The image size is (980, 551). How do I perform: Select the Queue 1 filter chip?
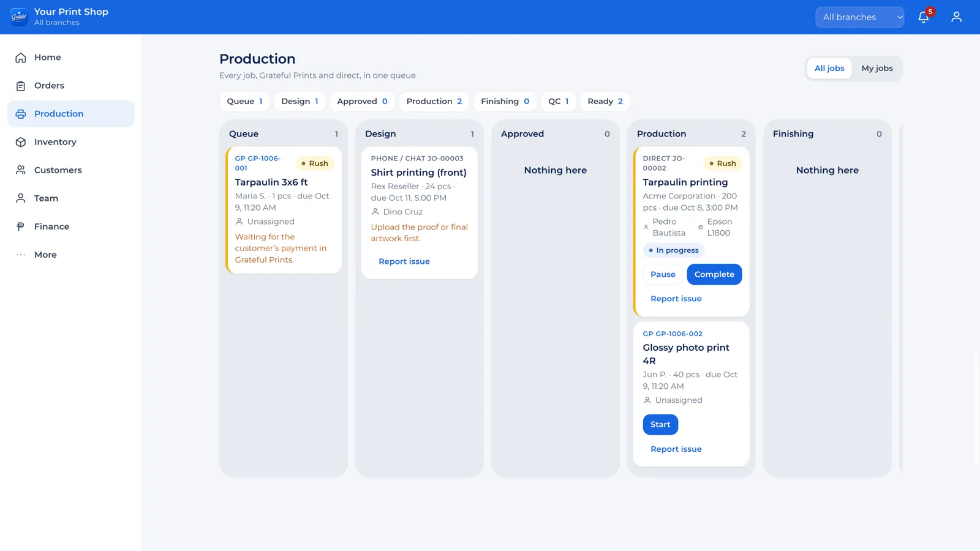[x=244, y=102]
